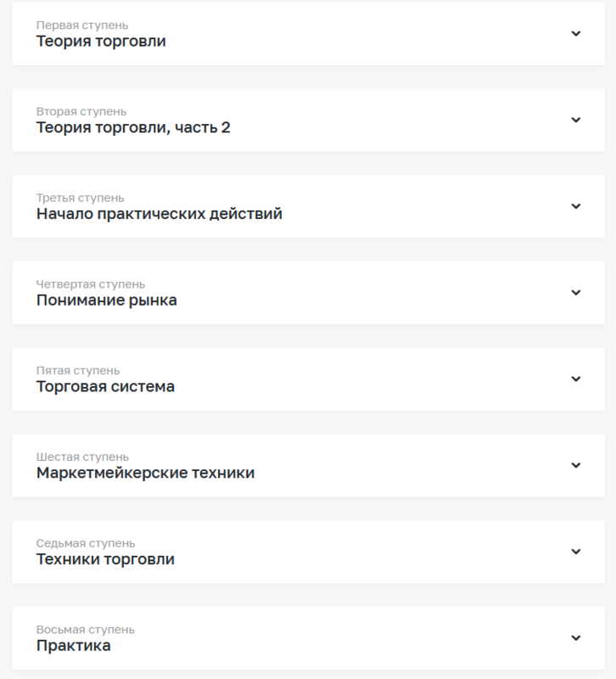Open chevron next to Начало практических действий
Viewport: 616px width, 679px height.
tap(576, 206)
